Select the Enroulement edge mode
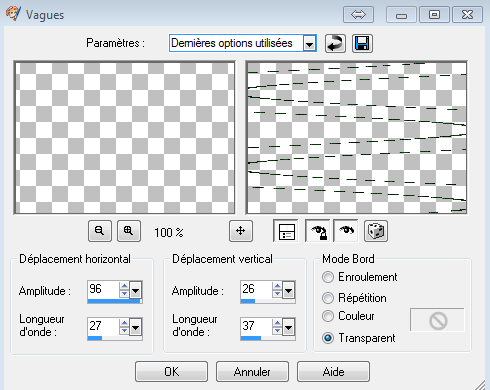Viewport: 490px width, 390px height. (360, 277)
